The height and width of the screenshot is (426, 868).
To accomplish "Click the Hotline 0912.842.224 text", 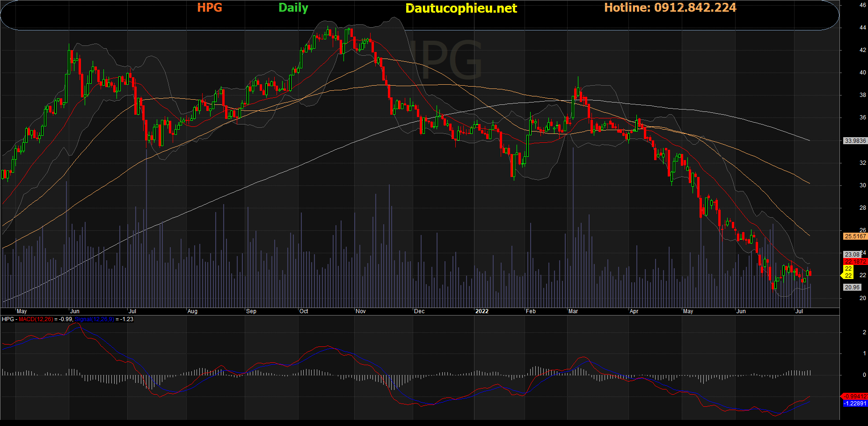I will pos(670,7).
